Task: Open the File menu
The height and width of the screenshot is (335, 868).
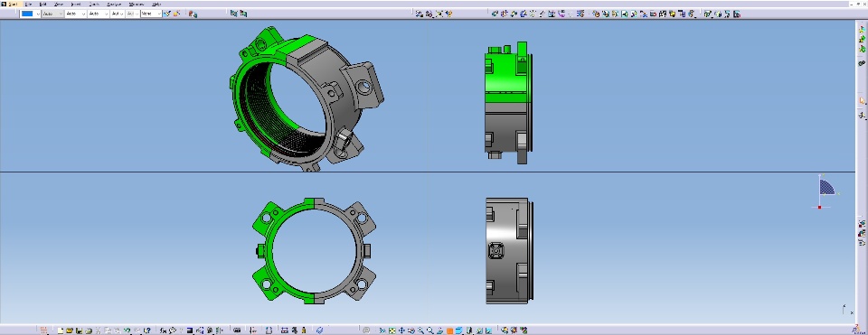Action: click(28, 5)
